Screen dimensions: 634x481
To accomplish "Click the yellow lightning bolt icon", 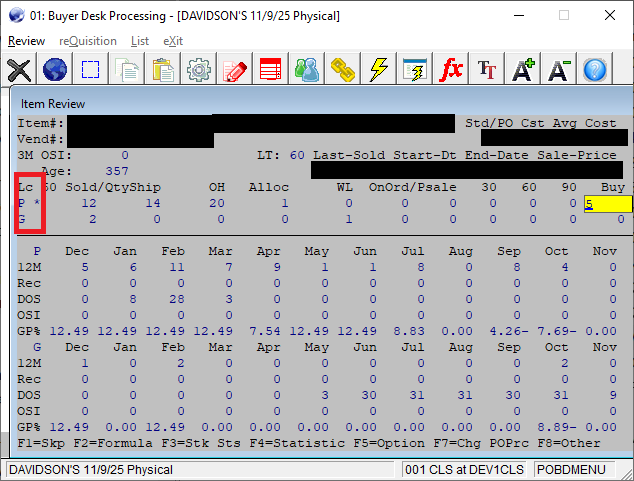I will [x=379, y=70].
